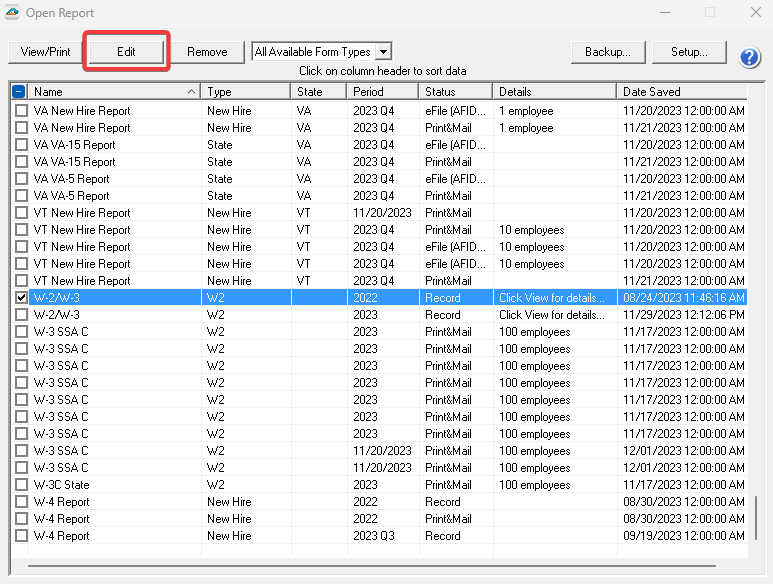Check the W-4 Report 2022 Print&Mail checkbox
This screenshot has width=773, height=584.
click(x=21, y=518)
